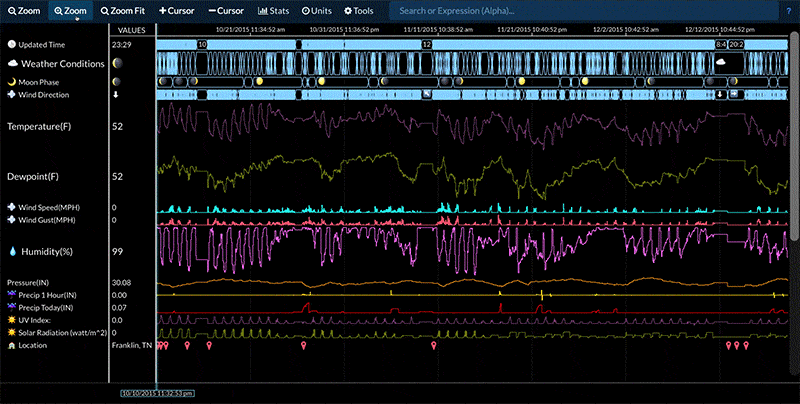Click the 10/21/2015 11:34:52 am time axis label
This screenshot has width=800, height=404.
coord(250,30)
